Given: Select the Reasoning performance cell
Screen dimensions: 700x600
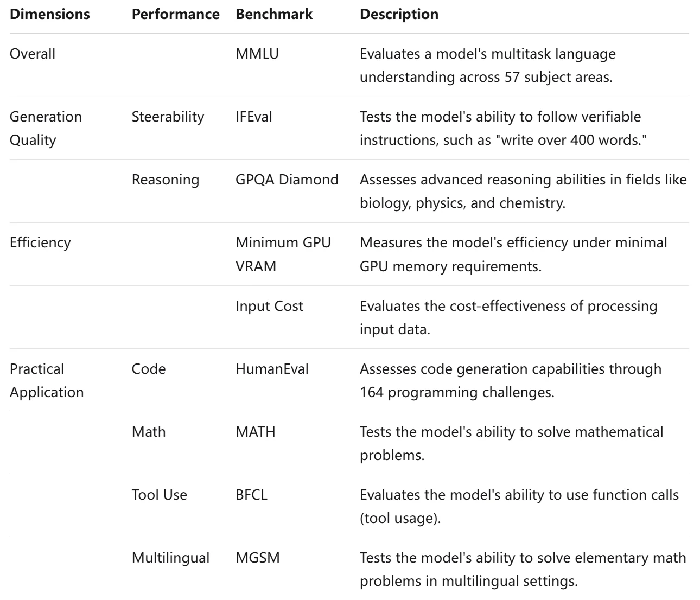Looking at the screenshot, I should coord(166,180).
